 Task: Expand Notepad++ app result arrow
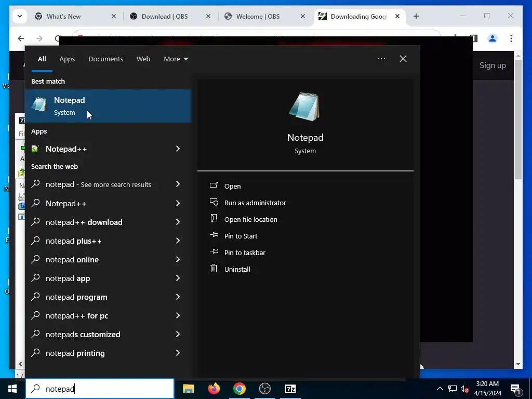pyautogui.click(x=178, y=149)
